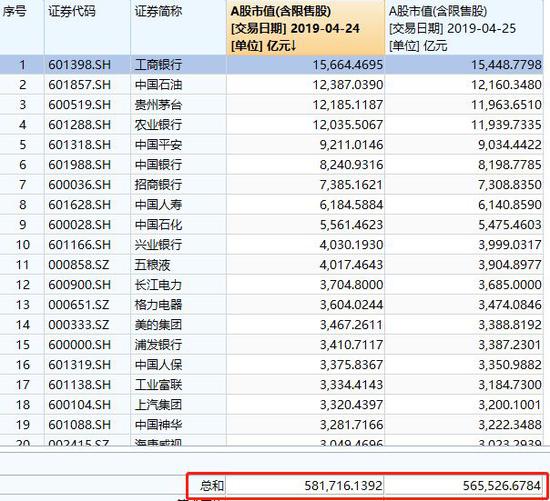The image size is (550, 501).
Task: Click the value 12,387.0390
Action: 348,85
